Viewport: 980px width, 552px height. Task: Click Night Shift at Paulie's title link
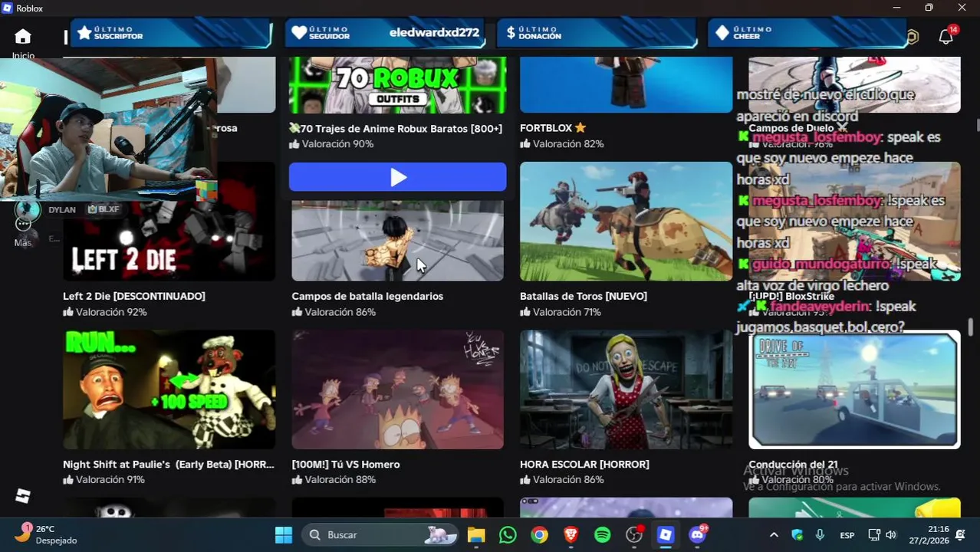169,464
